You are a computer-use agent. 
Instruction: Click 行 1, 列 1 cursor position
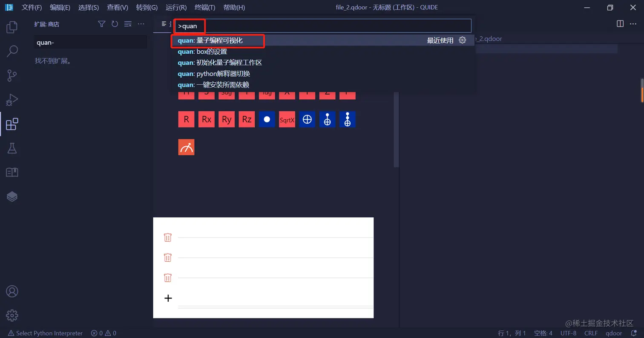(512, 333)
